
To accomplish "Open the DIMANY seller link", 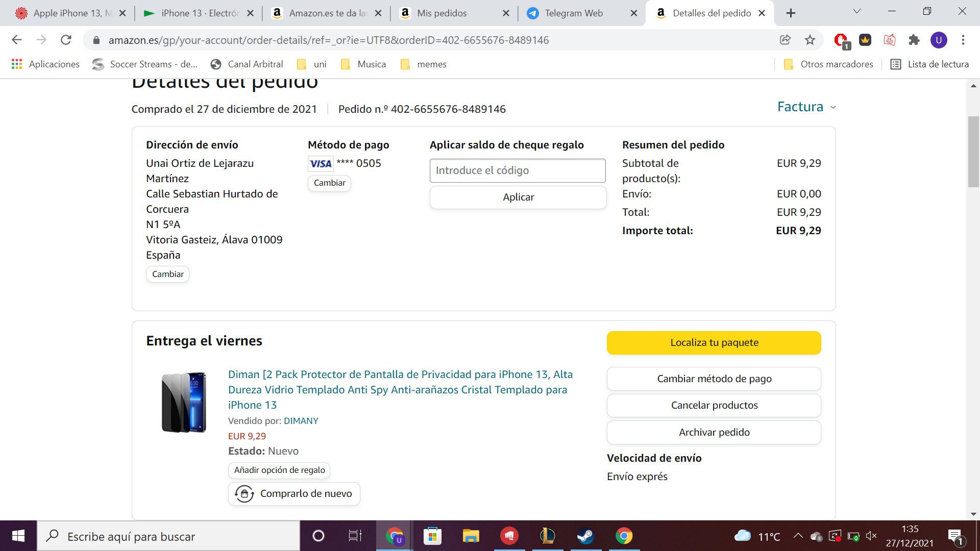I will tap(301, 421).
